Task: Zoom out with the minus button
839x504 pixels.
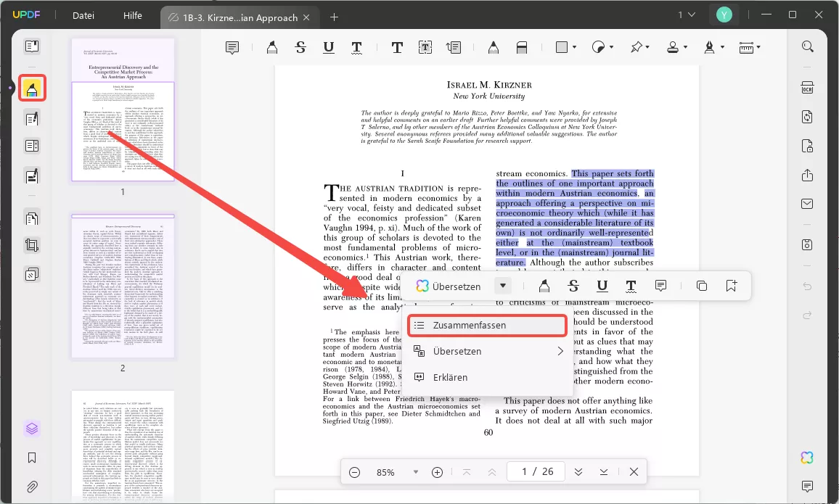Action: point(354,473)
